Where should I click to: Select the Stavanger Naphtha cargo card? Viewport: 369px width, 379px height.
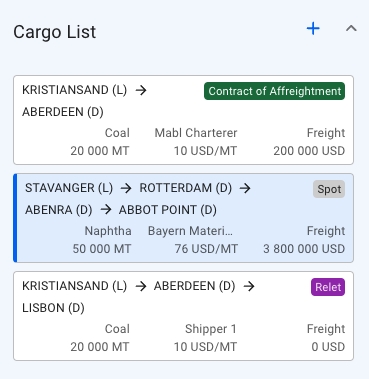(x=183, y=218)
